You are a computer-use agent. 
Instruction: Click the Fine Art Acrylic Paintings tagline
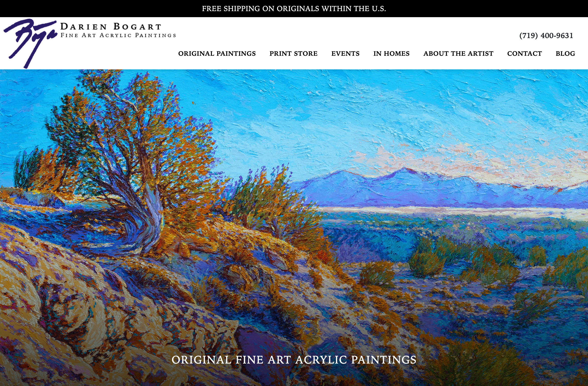click(x=118, y=35)
